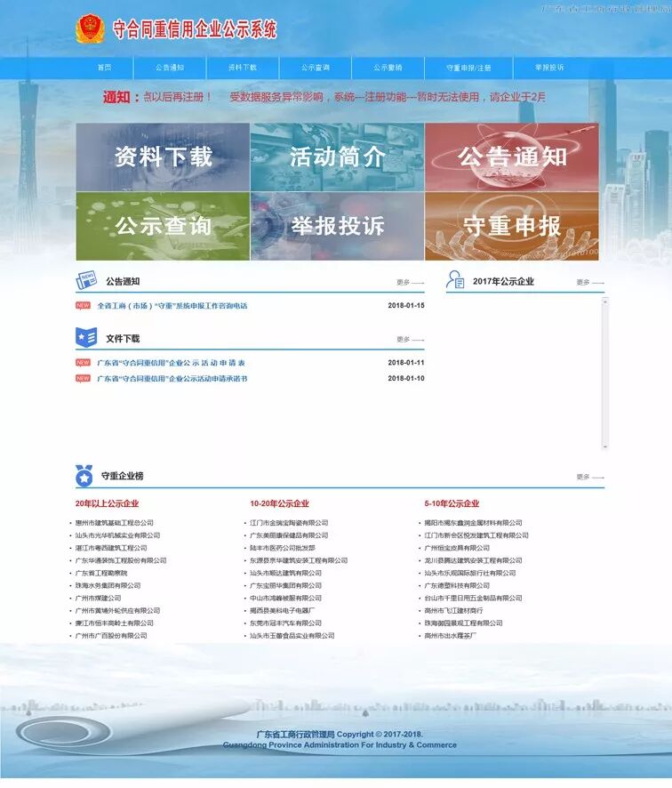Click the red 公告通知 image tile
This screenshot has height=788, width=672.
tap(512, 157)
